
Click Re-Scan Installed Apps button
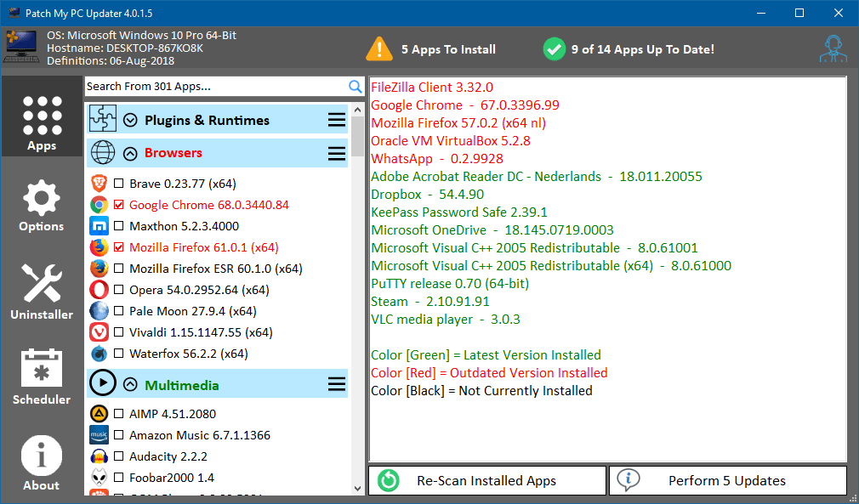[487, 480]
